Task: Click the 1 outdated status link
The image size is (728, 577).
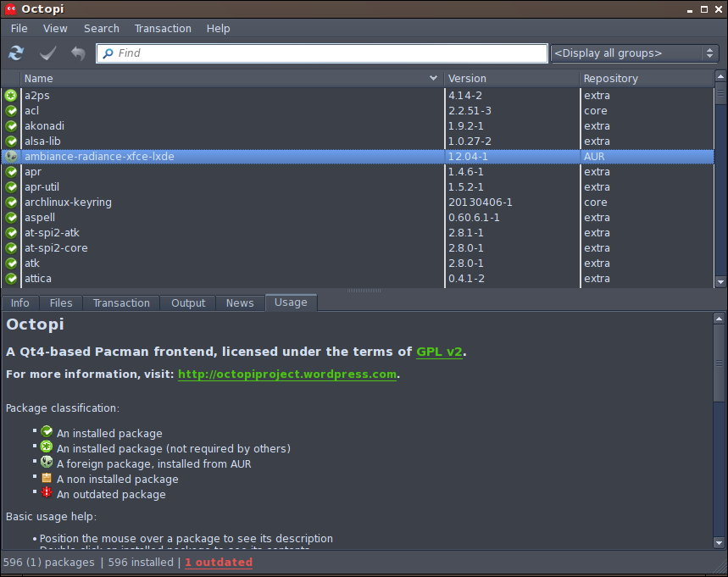Action: tap(219, 562)
